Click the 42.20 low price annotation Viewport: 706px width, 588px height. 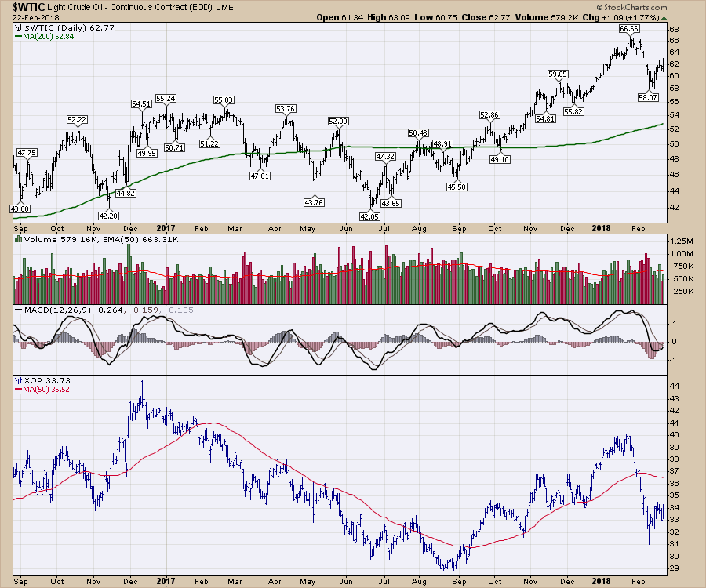click(x=108, y=216)
